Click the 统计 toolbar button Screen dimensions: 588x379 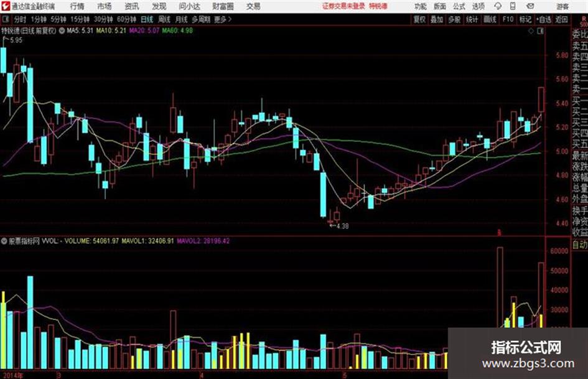pyautogui.click(x=472, y=19)
